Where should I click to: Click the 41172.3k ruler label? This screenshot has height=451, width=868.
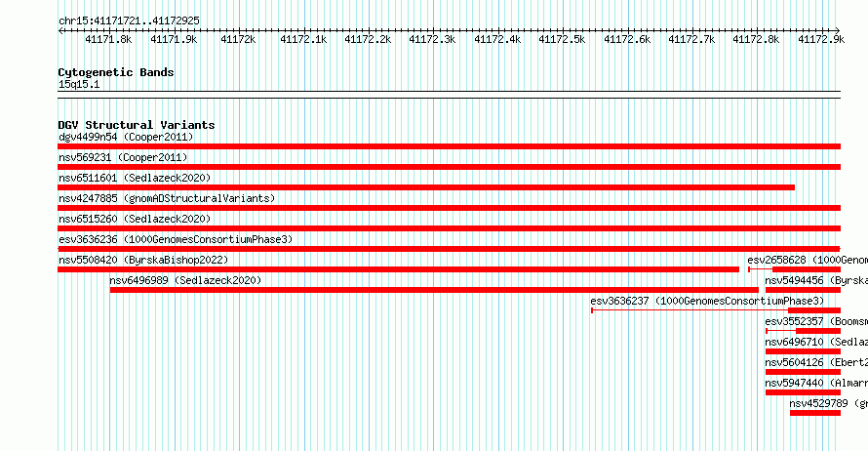[432, 40]
